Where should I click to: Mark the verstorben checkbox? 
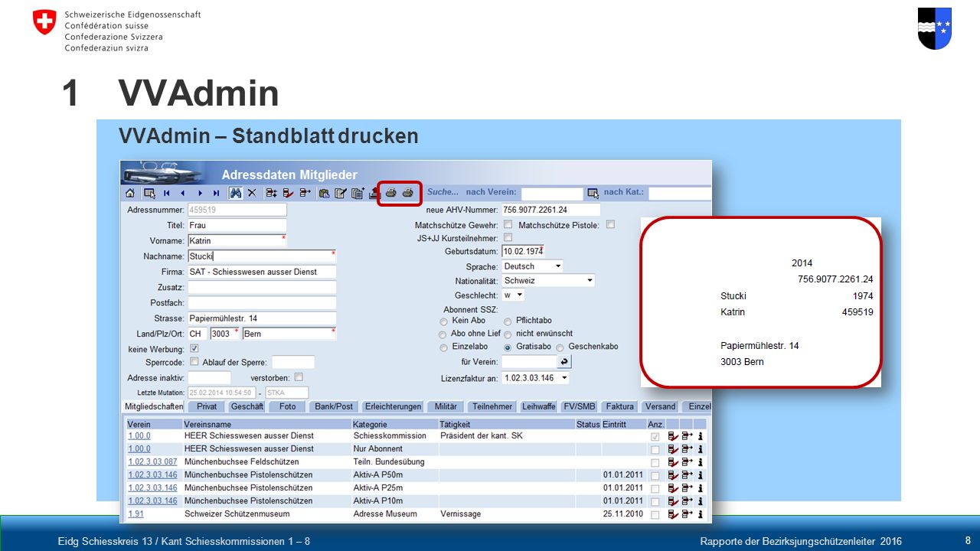click(x=299, y=377)
